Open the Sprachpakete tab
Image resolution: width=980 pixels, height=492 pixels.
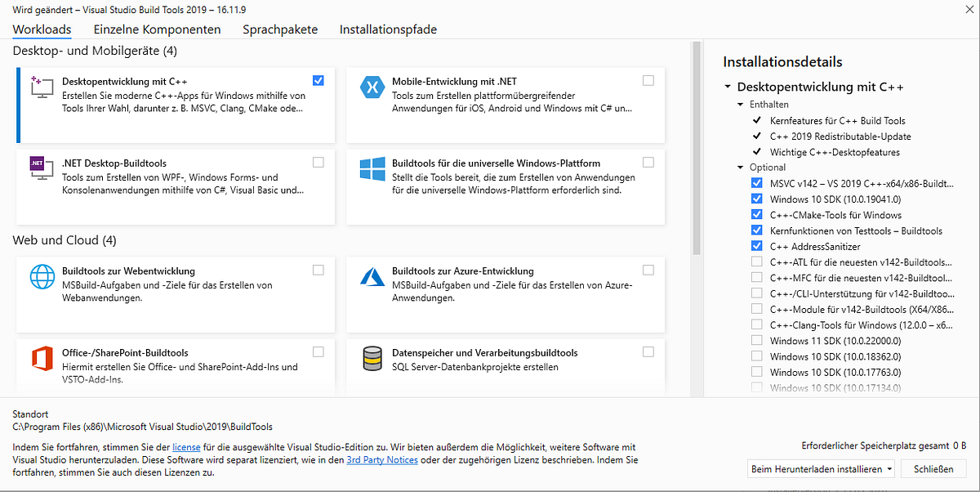pos(280,29)
